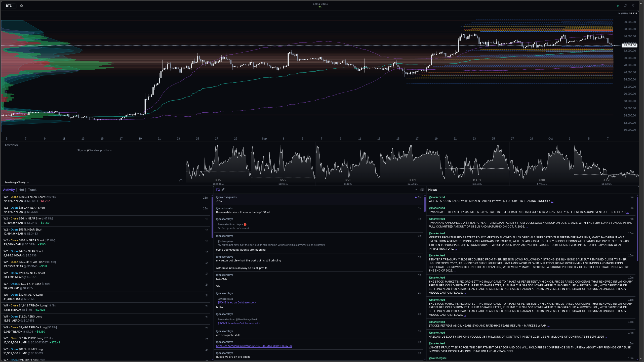Click the 90,000.00 price axis label
Screen dimensions: 644x362
coord(630,22)
